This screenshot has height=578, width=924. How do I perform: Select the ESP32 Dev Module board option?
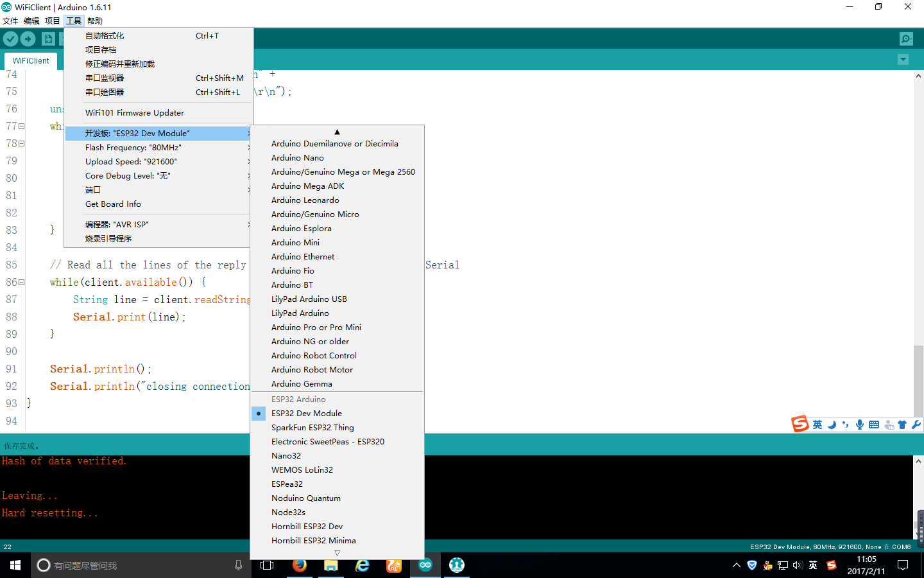click(x=307, y=414)
